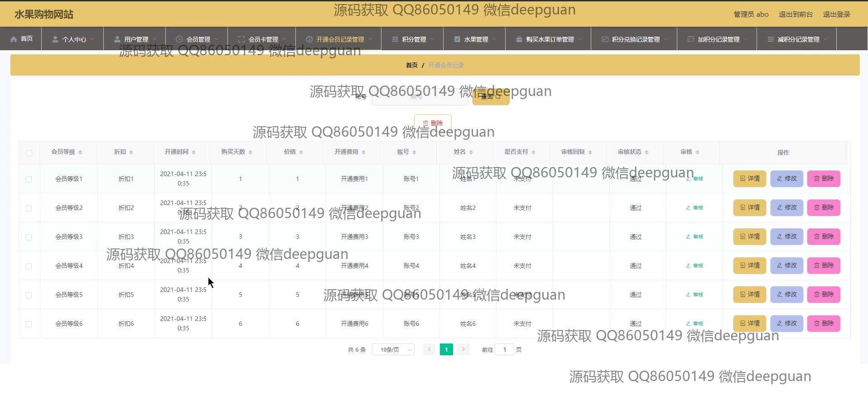The image size is (868, 420).
Task: Click the home icon in navigation bar
Action: pyautogui.click(x=14, y=39)
